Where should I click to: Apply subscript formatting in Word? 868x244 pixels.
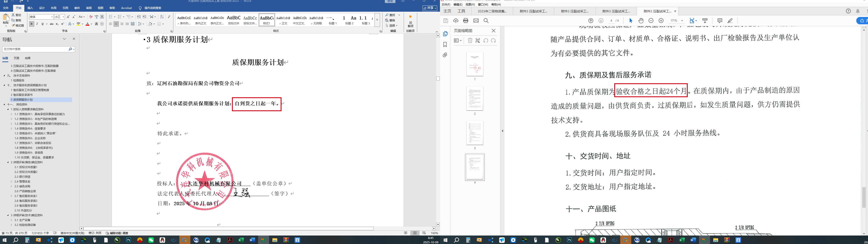click(57, 24)
